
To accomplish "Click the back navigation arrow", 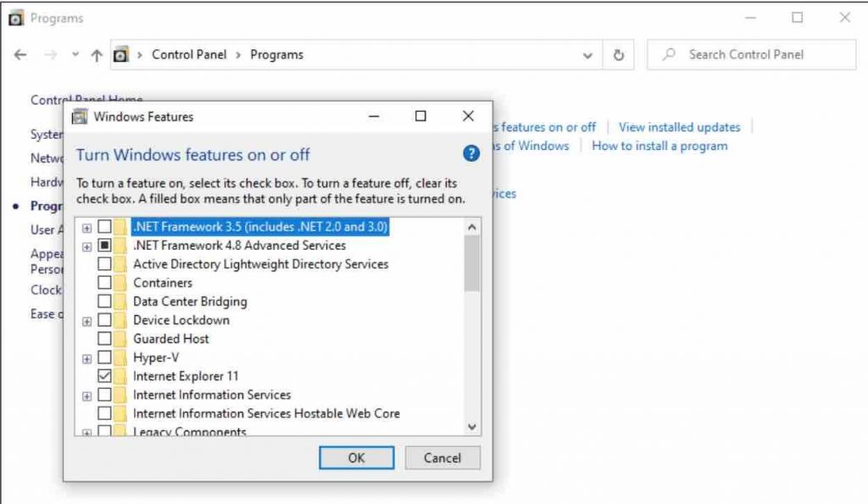I will coord(19,54).
